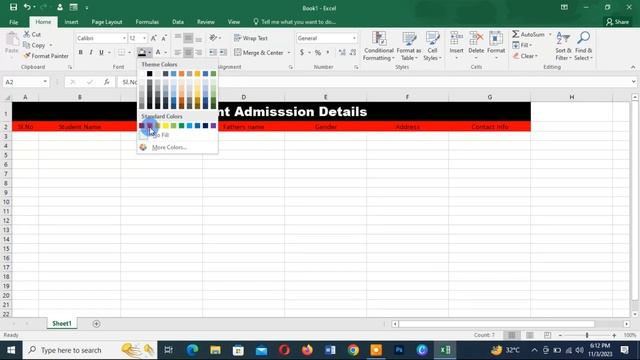Expand the Name Box dropdown arrow
Image resolution: width=640 pixels, height=360 pixels.
45,82
